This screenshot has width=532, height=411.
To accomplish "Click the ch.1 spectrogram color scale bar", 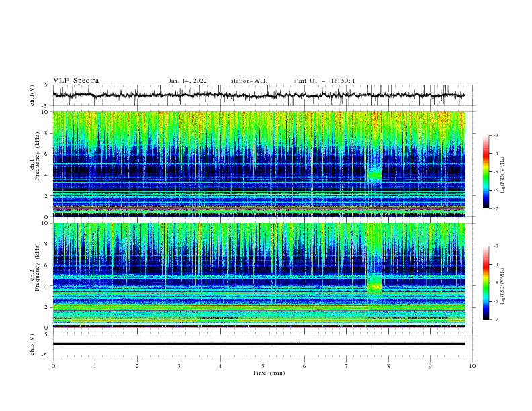I will click(x=486, y=172).
